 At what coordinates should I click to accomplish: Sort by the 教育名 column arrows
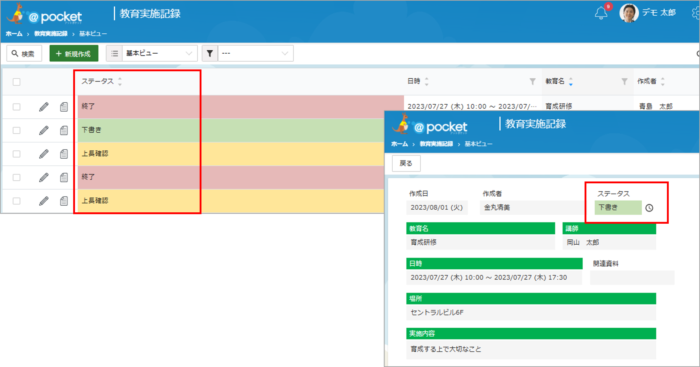click(571, 82)
